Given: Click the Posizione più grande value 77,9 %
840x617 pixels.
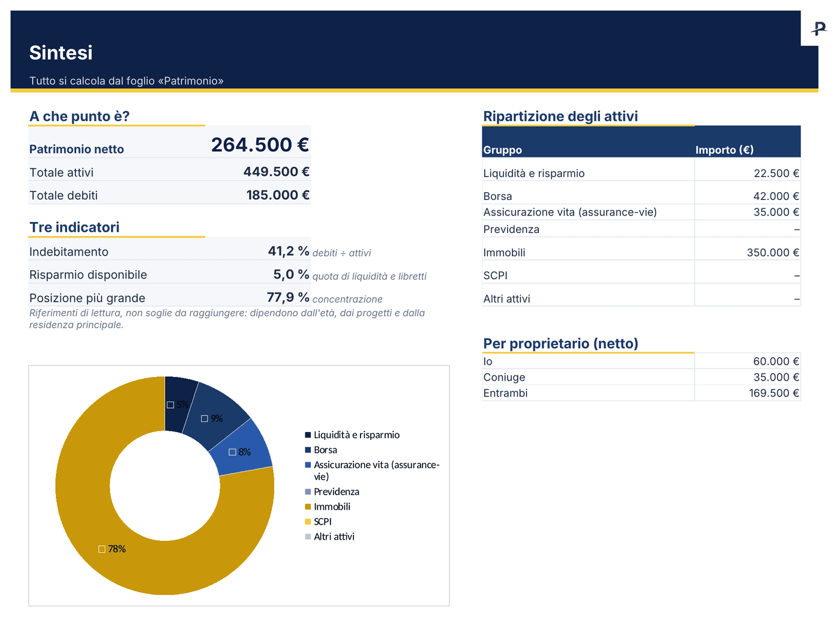Looking at the screenshot, I should (x=288, y=297).
